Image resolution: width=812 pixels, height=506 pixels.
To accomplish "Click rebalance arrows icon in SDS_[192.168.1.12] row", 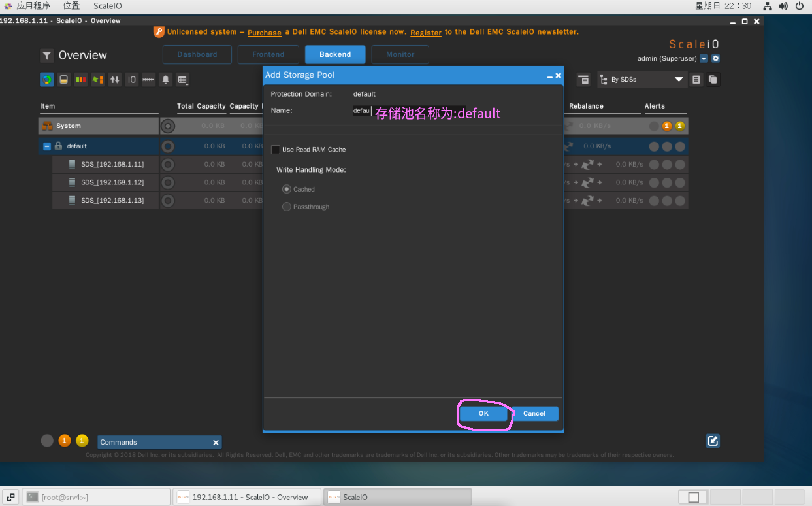I will pos(588,182).
